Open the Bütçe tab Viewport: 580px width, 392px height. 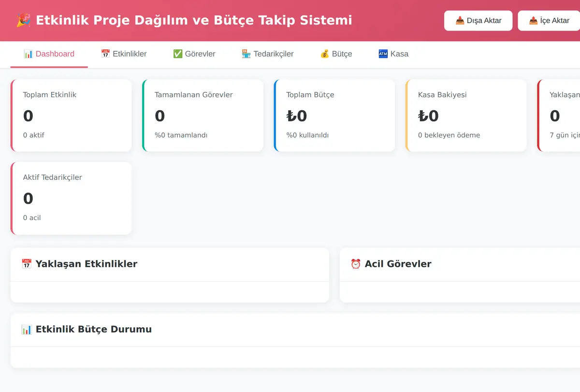click(x=336, y=54)
